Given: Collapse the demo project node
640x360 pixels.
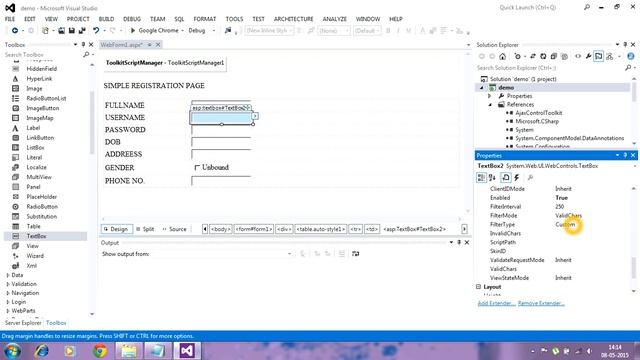Looking at the screenshot, I should click(482, 88).
